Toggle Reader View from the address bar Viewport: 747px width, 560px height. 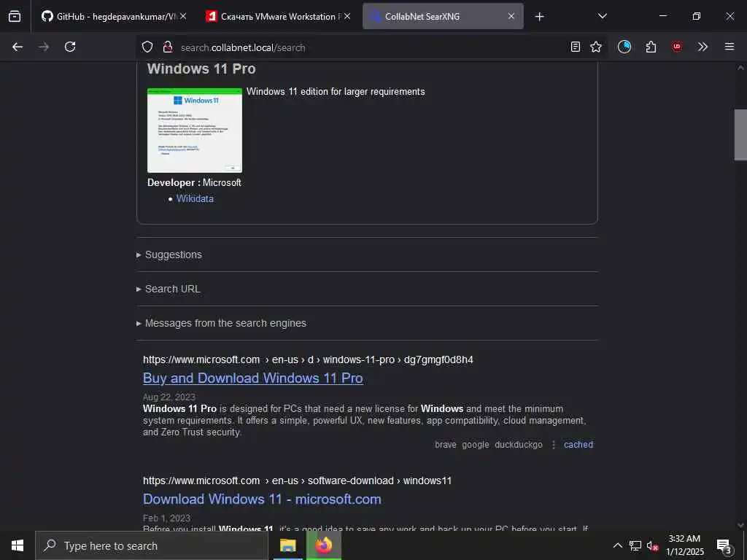tap(576, 47)
